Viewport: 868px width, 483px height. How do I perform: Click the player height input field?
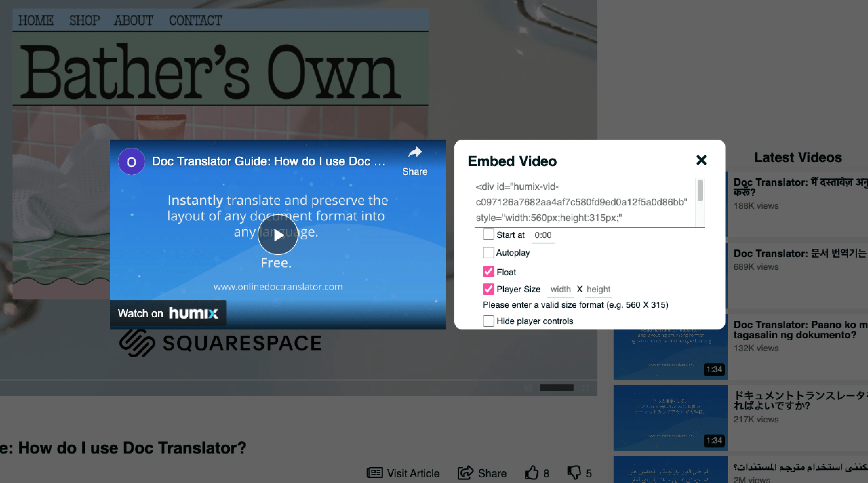coord(599,290)
